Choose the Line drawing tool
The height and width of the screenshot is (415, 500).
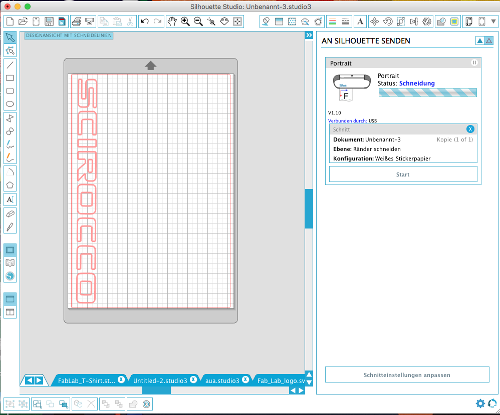(x=10, y=65)
